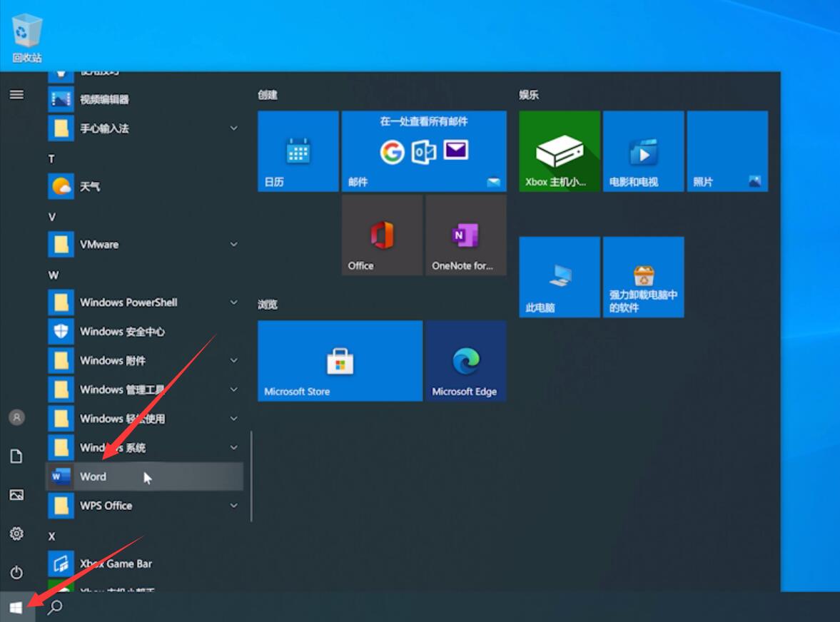Screen dimensions: 840x622
Task: Click the 浏览 tile group heading
Action: pyautogui.click(x=268, y=305)
